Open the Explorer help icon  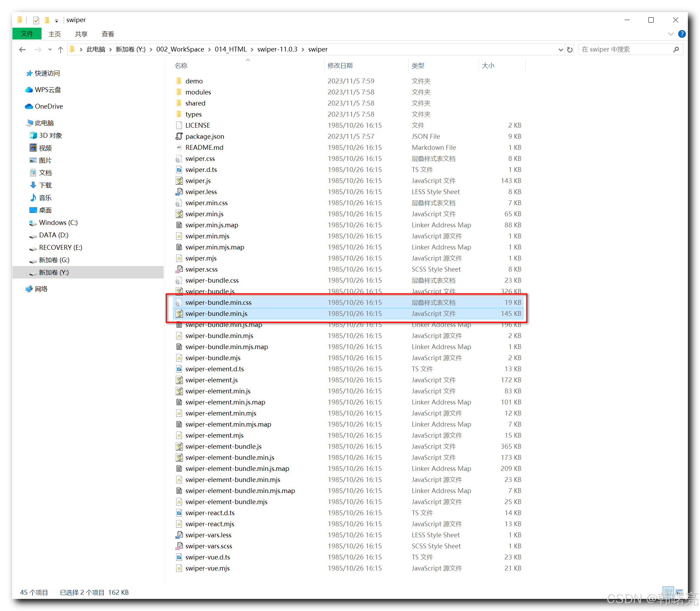pyautogui.click(x=682, y=34)
